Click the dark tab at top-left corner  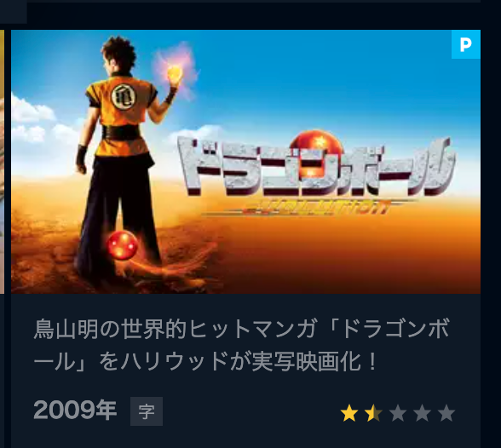point(13,11)
